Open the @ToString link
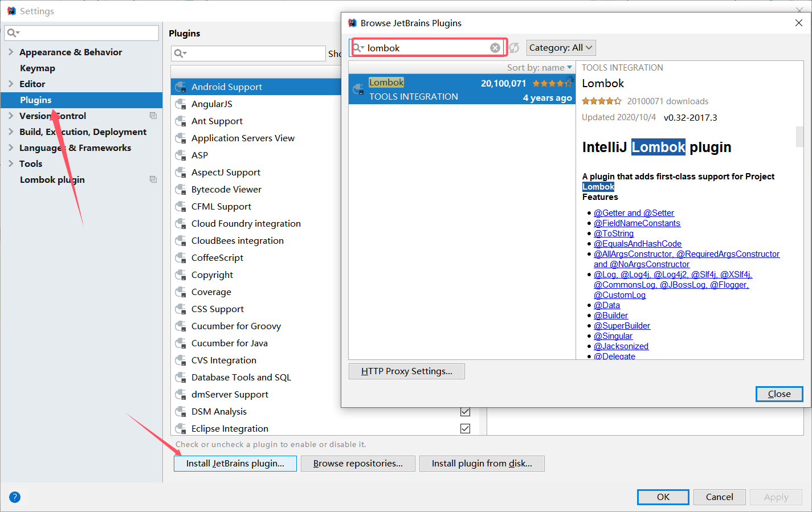 [x=614, y=234]
